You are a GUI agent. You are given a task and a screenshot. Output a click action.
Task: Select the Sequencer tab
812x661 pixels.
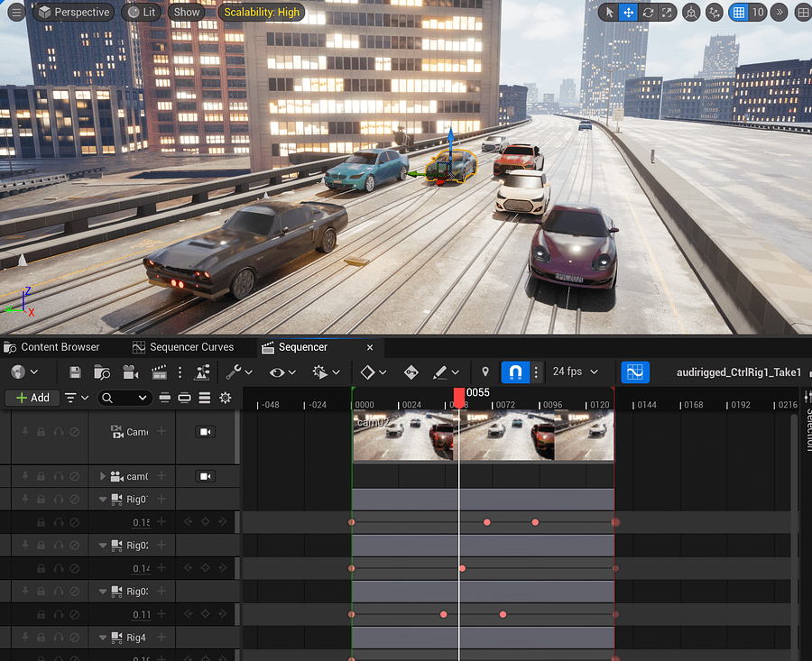(302, 347)
